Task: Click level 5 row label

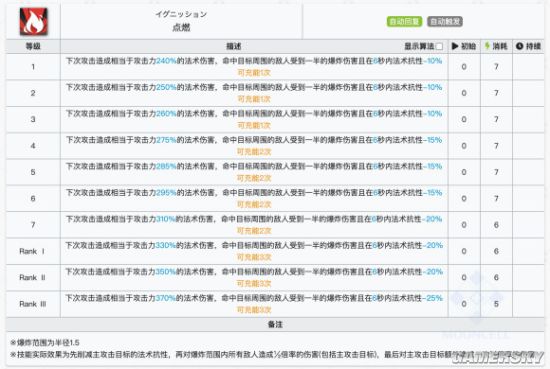Action: pos(33,172)
